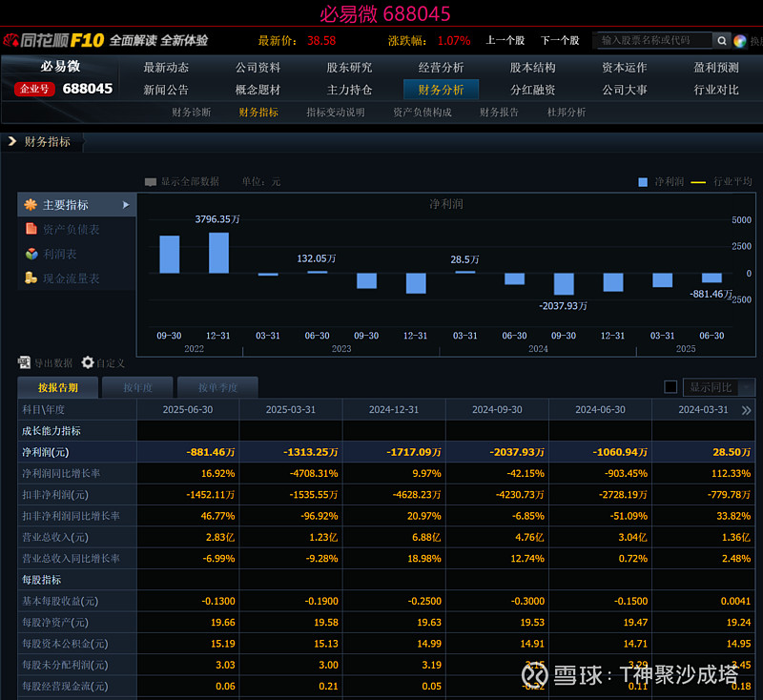Open the colorful skin-change icon

point(740,41)
